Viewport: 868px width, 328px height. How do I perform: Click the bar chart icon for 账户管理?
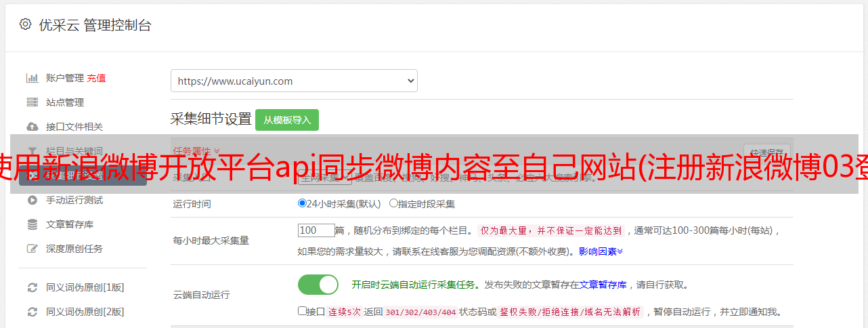tap(32, 78)
